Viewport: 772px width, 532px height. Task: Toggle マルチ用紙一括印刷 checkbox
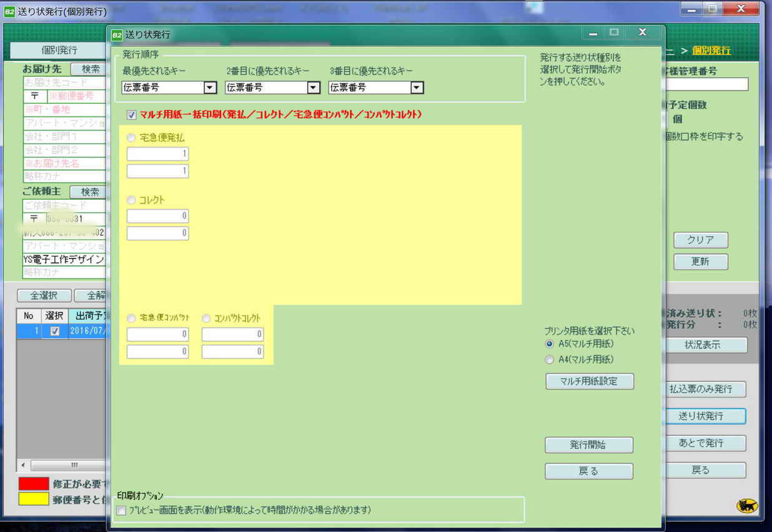(x=131, y=115)
